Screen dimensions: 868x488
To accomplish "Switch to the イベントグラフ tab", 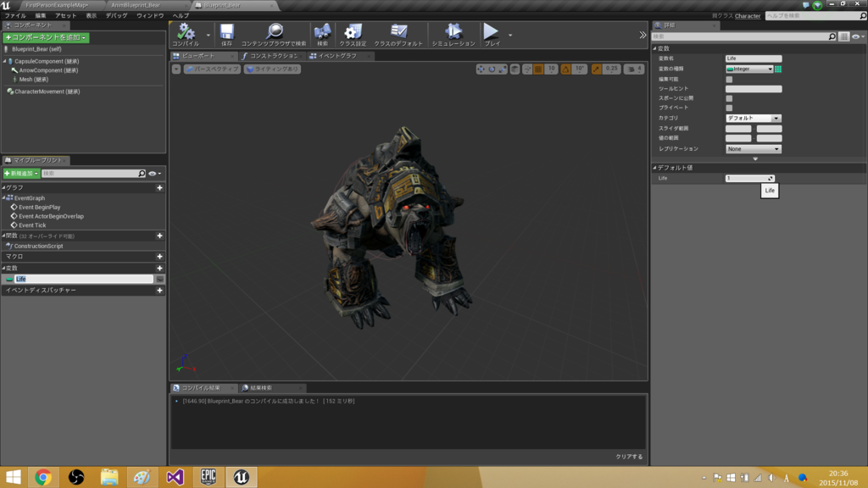I will coord(337,56).
